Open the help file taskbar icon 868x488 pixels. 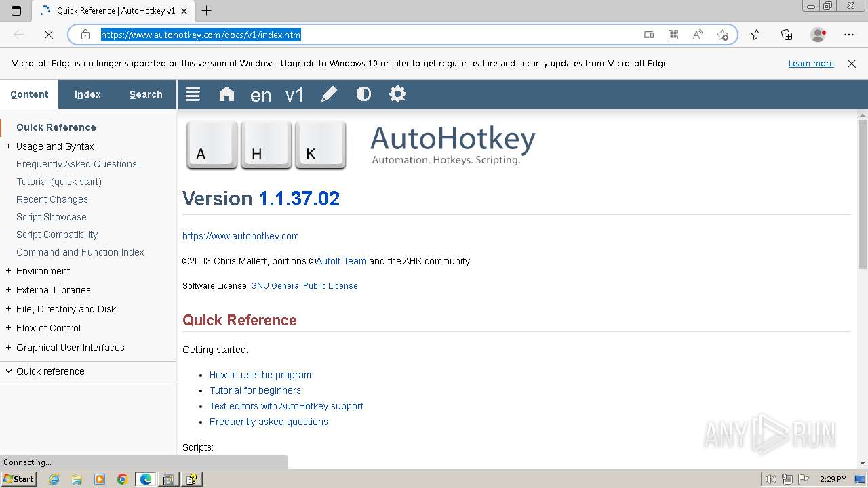(192, 479)
